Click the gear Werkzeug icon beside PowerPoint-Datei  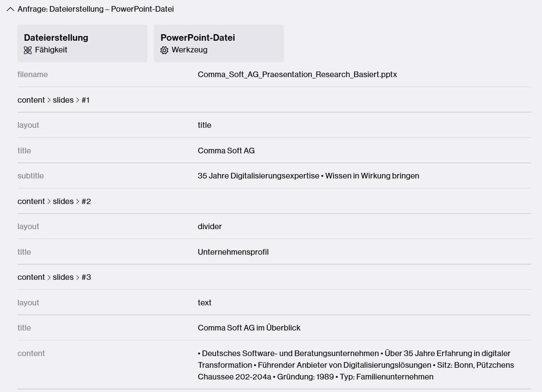(164, 50)
